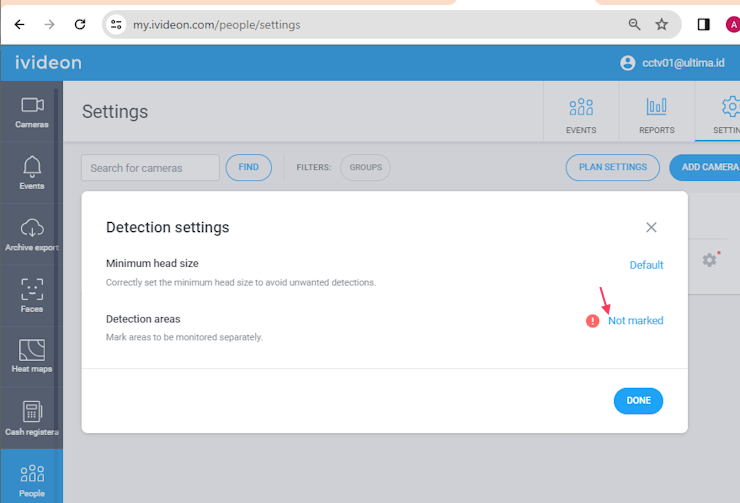Click the Search for cameras field

[150, 168]
